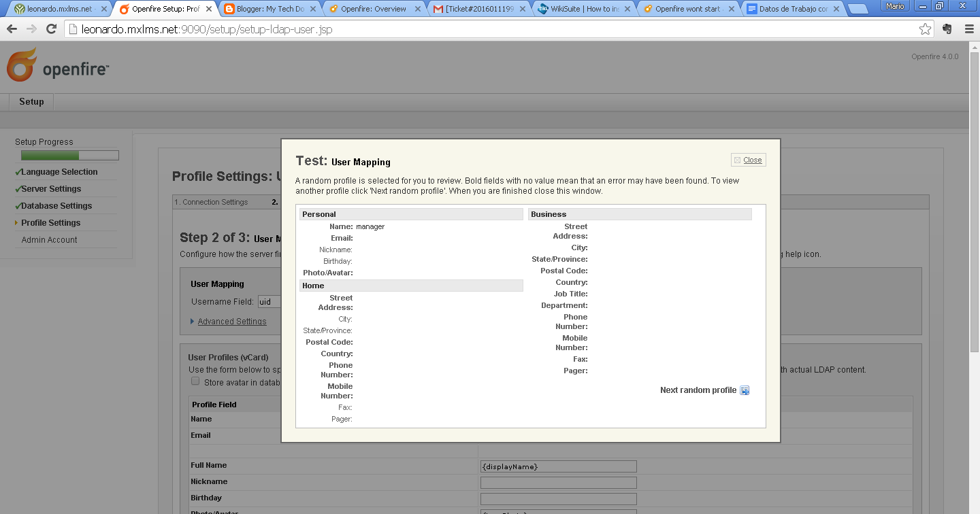Expand Advanced Settings in User Mapping
Viewport: 980px width, 514px height.
point(232,322)
